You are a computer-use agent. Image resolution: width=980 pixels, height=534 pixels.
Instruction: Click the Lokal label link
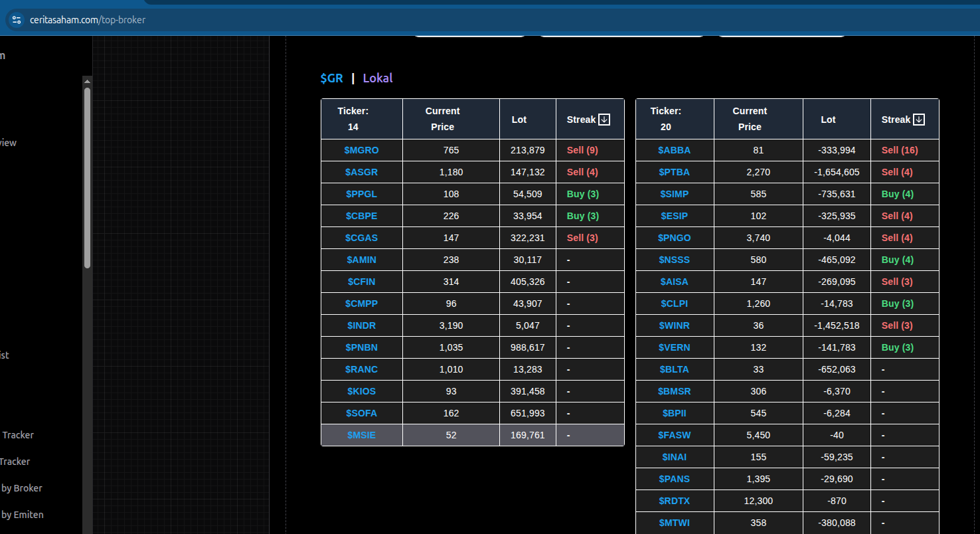(378, 78)
